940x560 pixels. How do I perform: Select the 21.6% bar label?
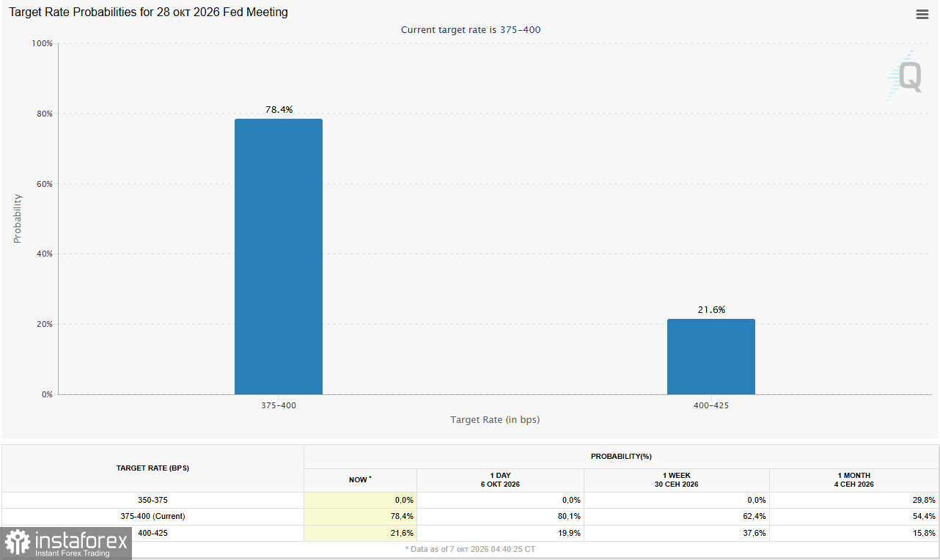(711, 309)
